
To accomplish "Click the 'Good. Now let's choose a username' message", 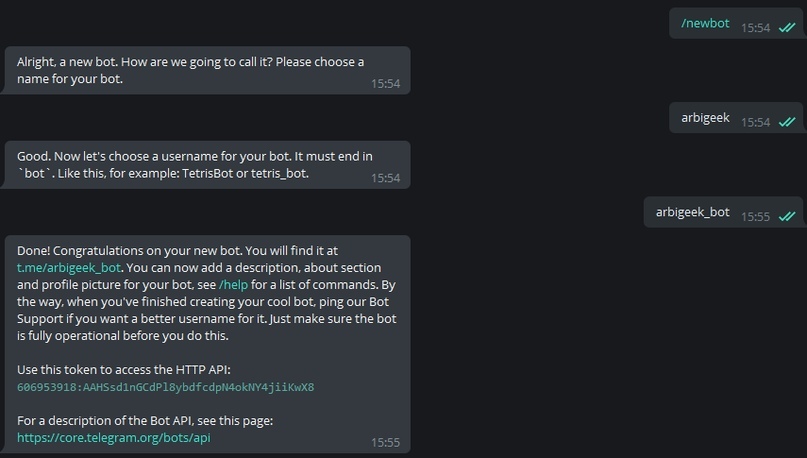I will pyautogui.click(x=207, y=165).
